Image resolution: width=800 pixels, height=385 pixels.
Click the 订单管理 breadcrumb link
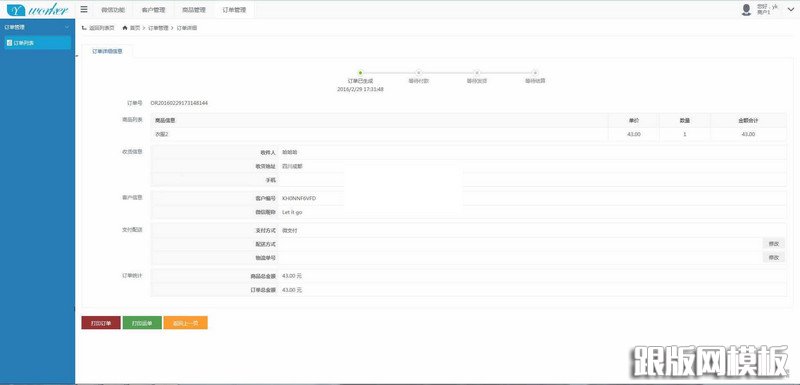coord(158,28)
